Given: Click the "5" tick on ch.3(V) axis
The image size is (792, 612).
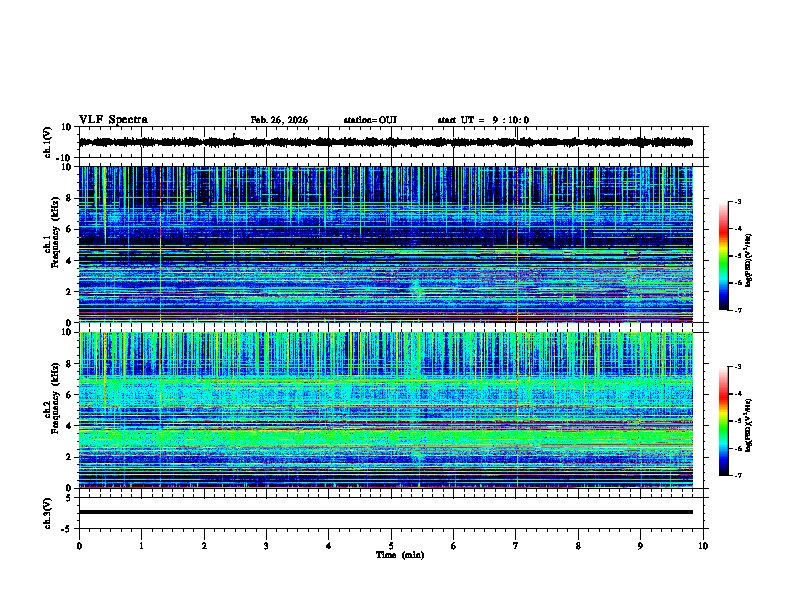Looking at the screenshot, I should pos(69,498).
